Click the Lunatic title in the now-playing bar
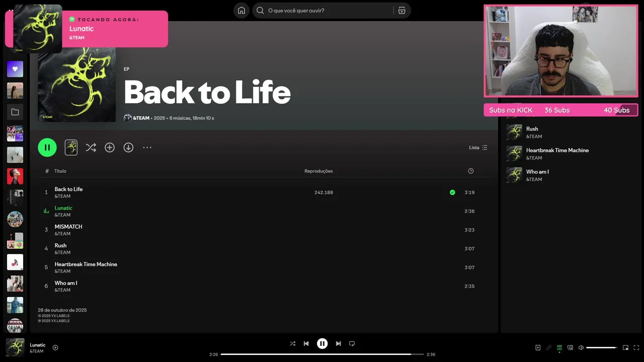This screenshot has width=644, height=362. (x=38, y=345)
